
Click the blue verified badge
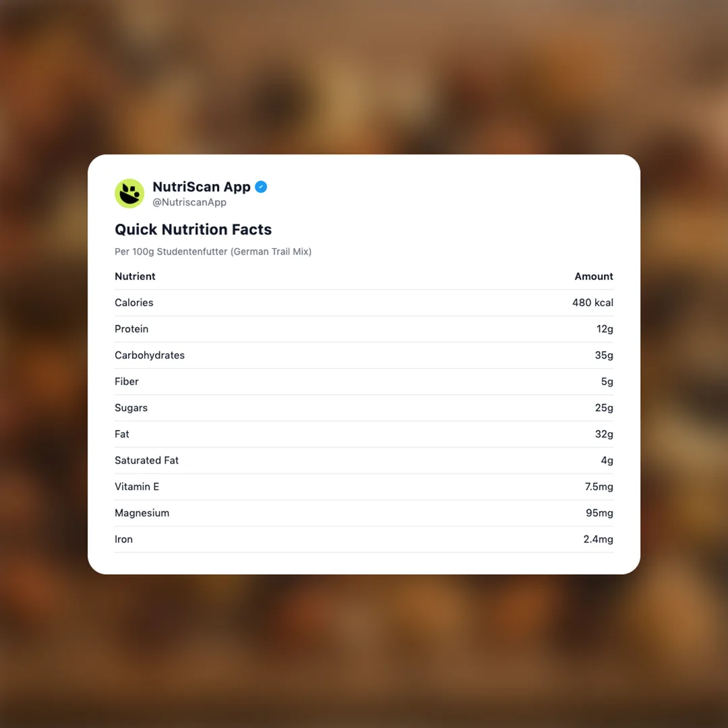click(x=261, y=187)
